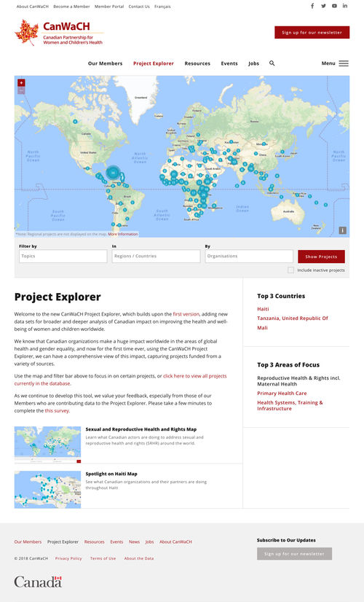Screen dimensions: 364x602
Task: Open Spotlight on Haiti Map thumbnail
Action: tap(47, 490)
